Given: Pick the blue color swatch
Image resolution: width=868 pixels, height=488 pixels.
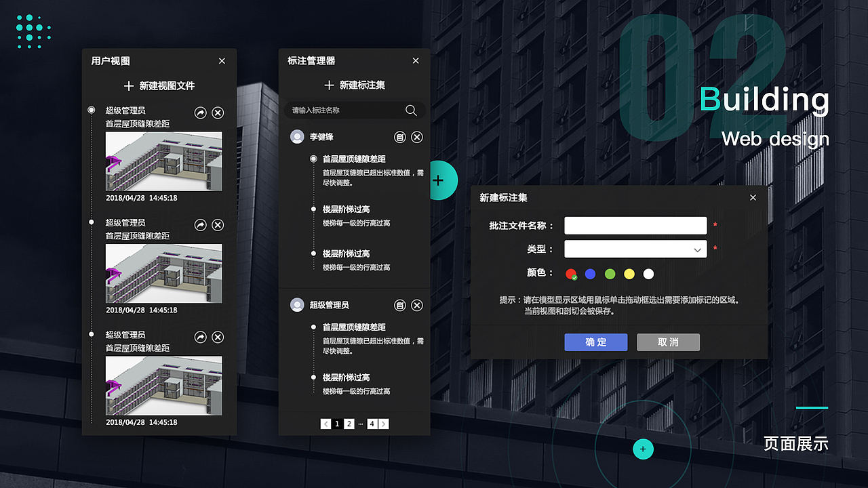Looking at the screenshot, I should click(x=590, y=274).
